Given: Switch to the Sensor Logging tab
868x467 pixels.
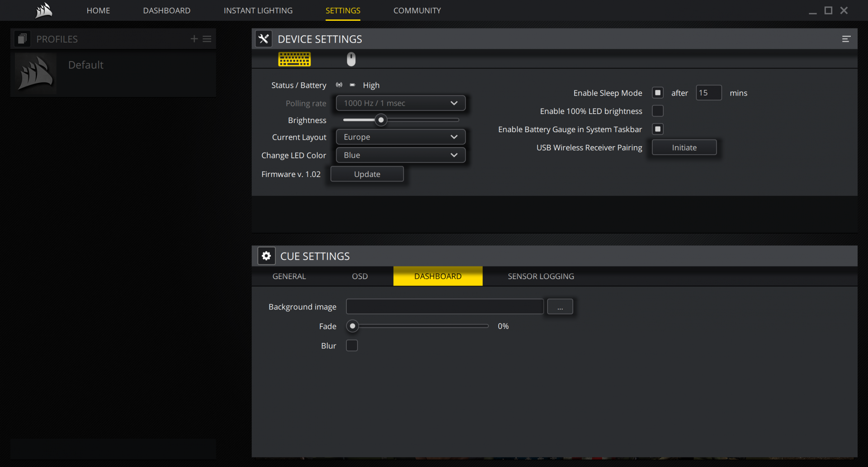Looking at the screenshot, I should pyautogui.click(x=541, y=276).
